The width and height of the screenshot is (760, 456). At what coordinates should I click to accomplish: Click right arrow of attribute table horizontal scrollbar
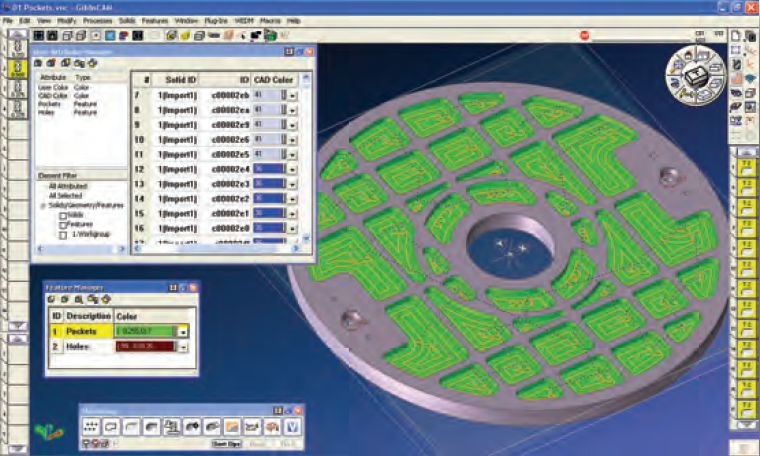pos(295,249)
